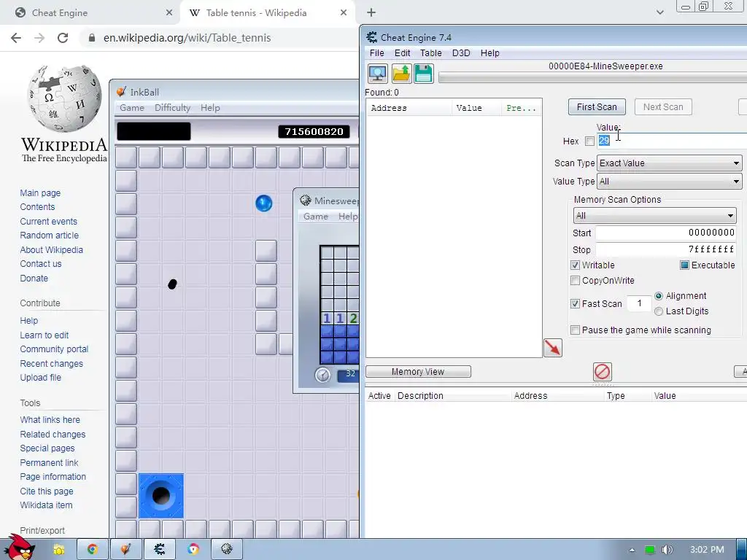Reload the Wikipedia page
Image resolution: width=747 pixels, height=560 pixels.
63,38
